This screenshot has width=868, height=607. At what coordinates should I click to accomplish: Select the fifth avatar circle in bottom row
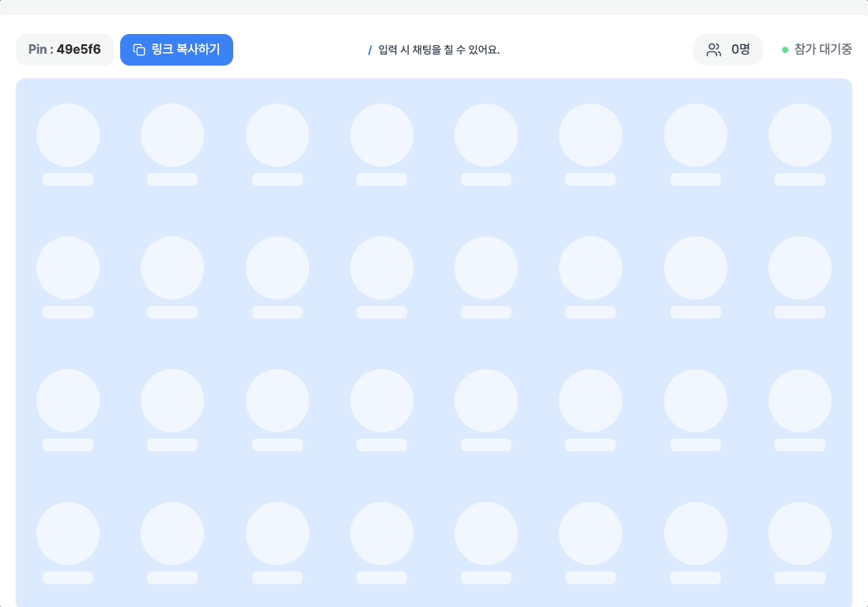(486, 533)
